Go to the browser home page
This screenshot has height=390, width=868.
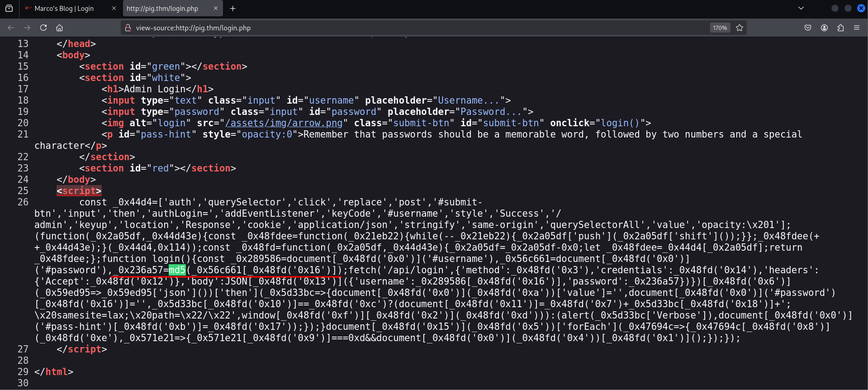(x=59, y=28)
